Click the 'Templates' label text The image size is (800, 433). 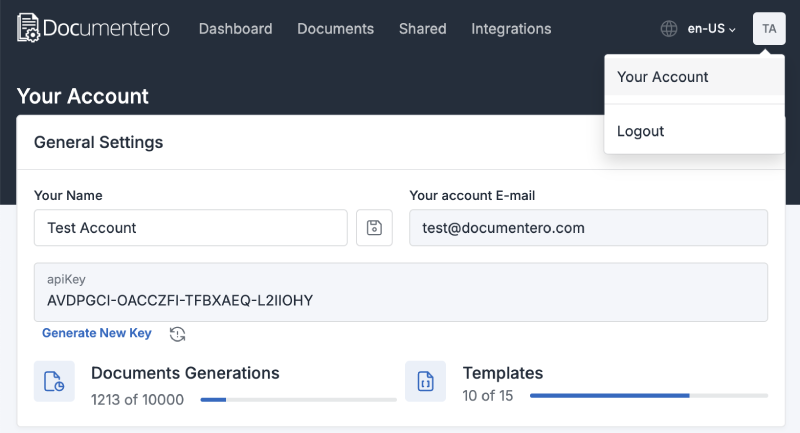tap(503, 373)
